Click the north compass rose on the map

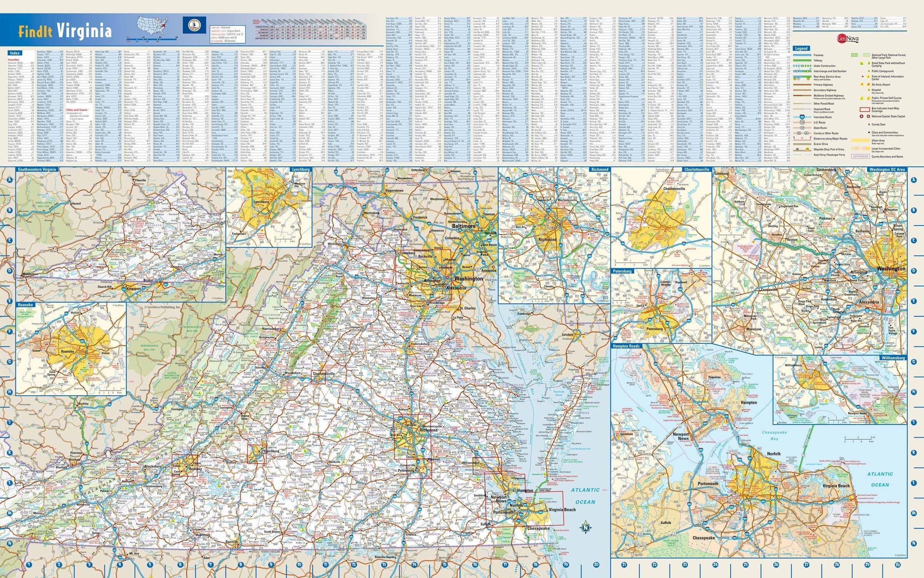pyautogui.click(x=586, y=528)
